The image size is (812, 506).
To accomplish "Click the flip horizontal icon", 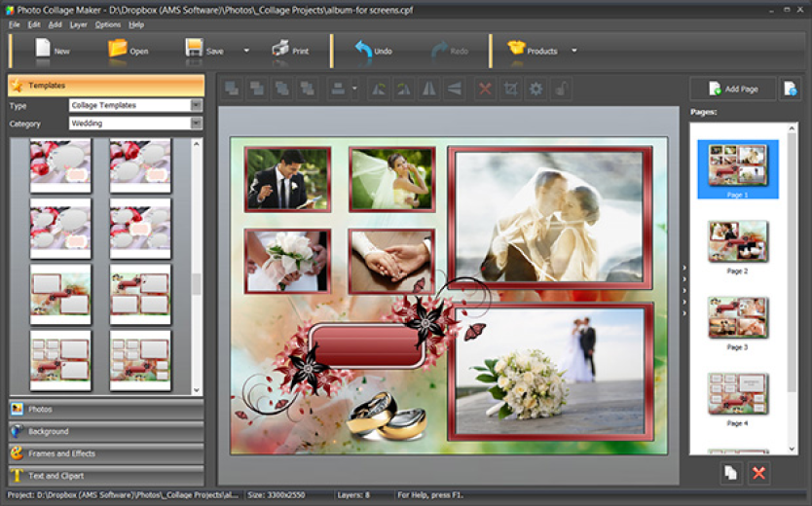I will click(428, 90).
